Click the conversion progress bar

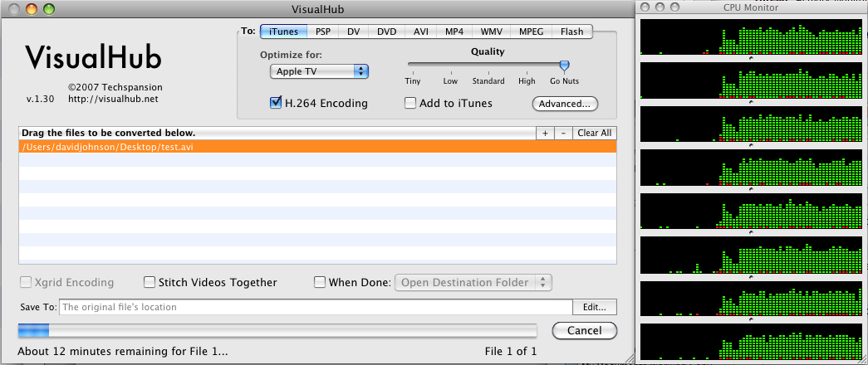pos(277,331)
